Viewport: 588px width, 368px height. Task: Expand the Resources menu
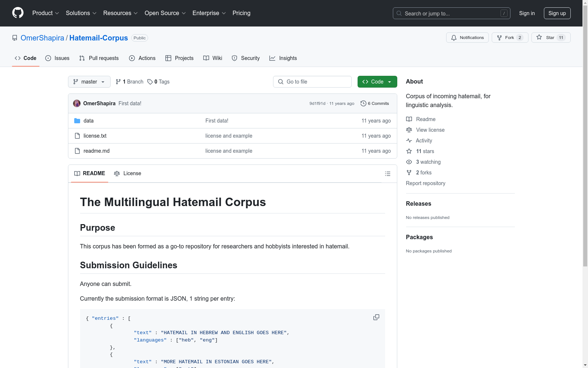pyautogui.click(x=121, y=13)
